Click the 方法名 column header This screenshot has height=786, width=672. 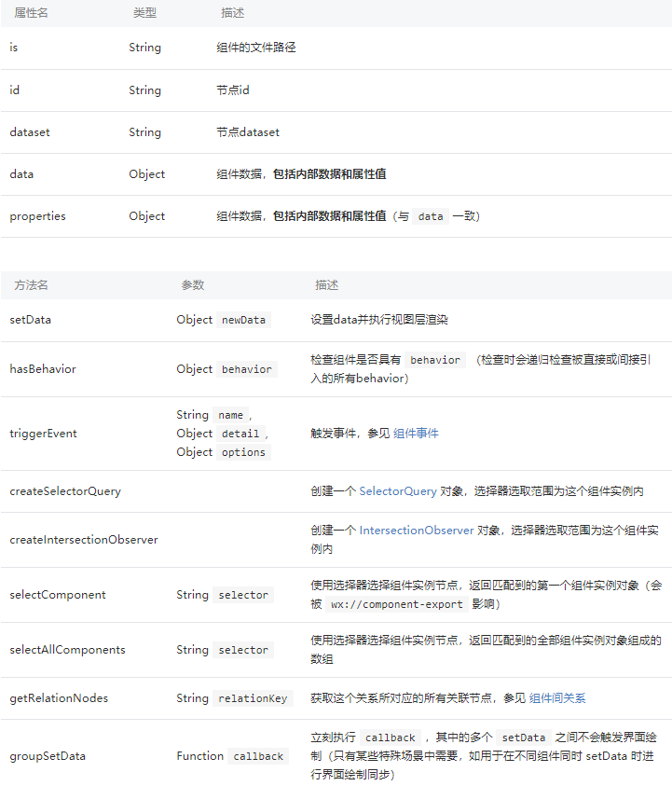(31, 285)
